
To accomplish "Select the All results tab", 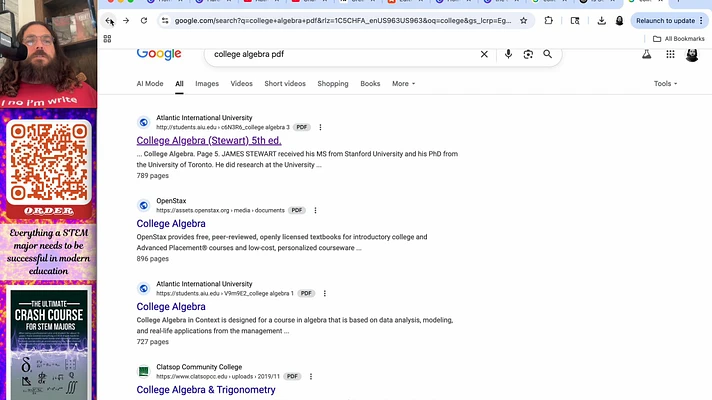I will 179,84.
